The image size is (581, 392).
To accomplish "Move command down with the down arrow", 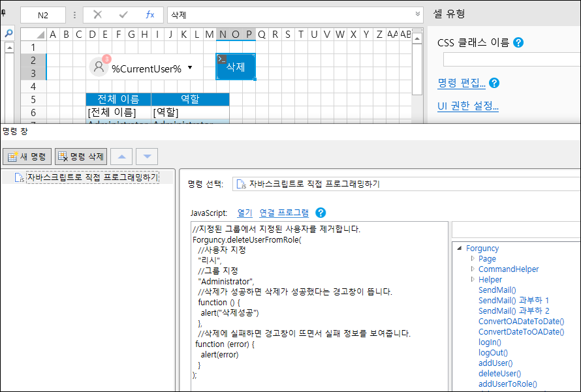I will (x=147, y=157).
